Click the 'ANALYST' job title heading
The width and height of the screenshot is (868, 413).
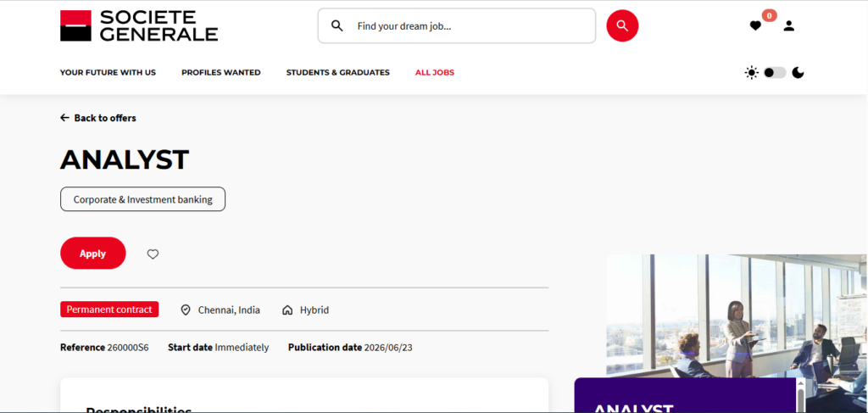[x=125, y=159]
